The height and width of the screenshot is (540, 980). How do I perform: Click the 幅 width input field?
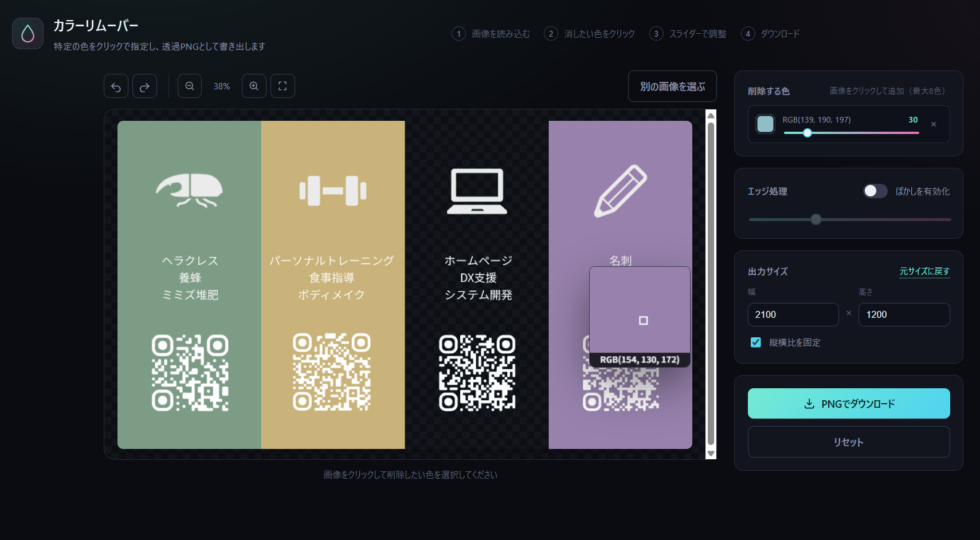(793, 314)
